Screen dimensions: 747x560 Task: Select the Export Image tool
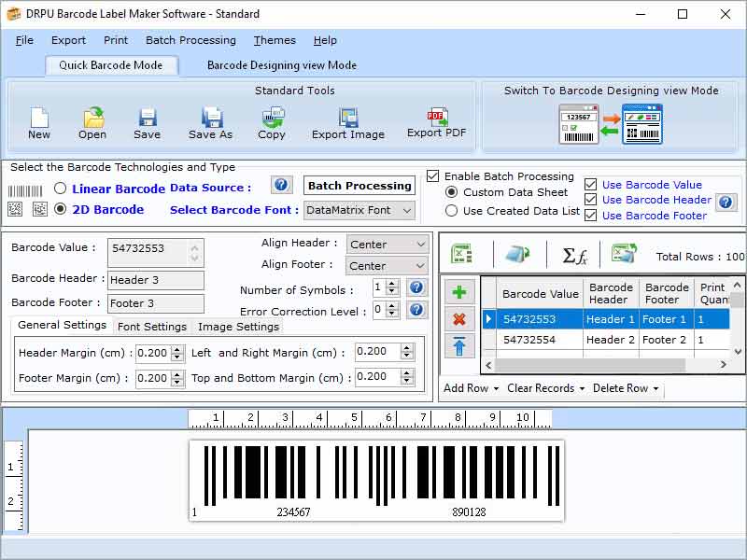point(347,119)
